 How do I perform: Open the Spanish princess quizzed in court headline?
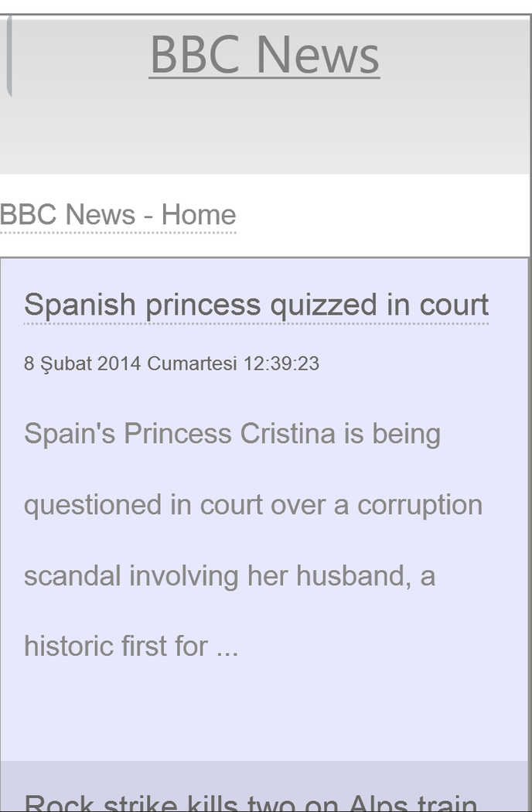pos(256,305)
